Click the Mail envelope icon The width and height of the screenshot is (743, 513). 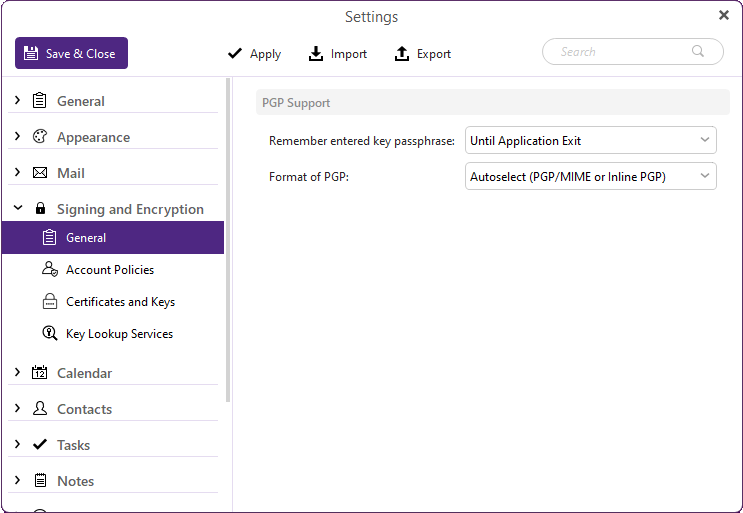click(x=40, y=172)
